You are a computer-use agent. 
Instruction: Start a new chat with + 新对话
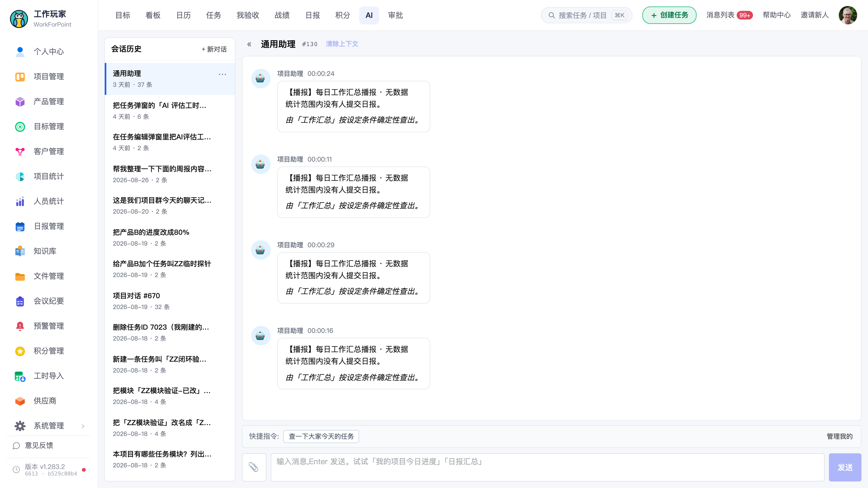(214, 49)
